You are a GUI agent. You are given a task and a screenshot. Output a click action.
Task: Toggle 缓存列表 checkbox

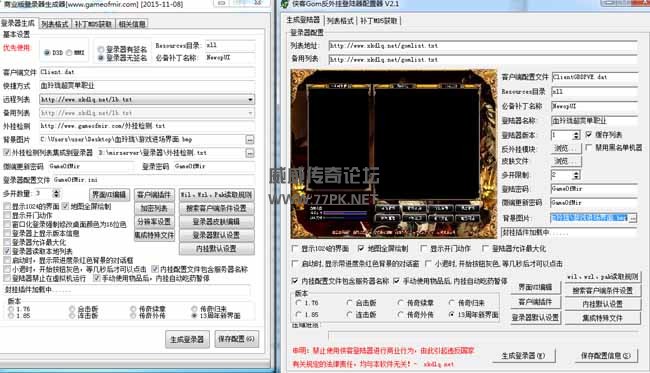[x=589, y=134]
